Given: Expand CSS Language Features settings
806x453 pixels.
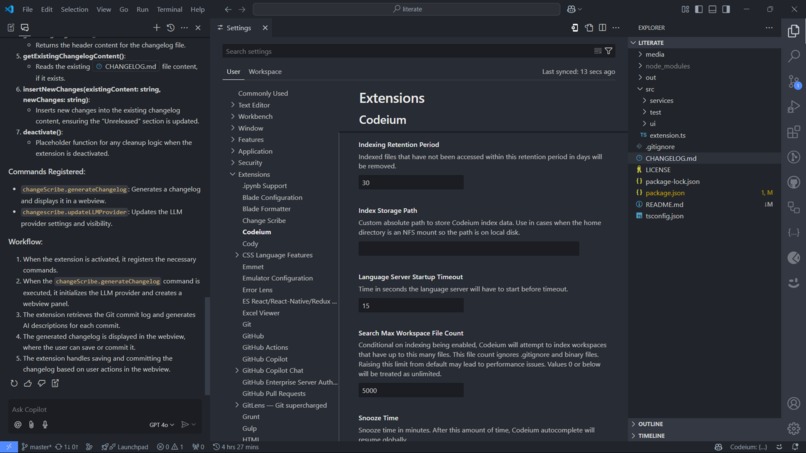Looking at the screenshot, I should click(x=237, y=255).
